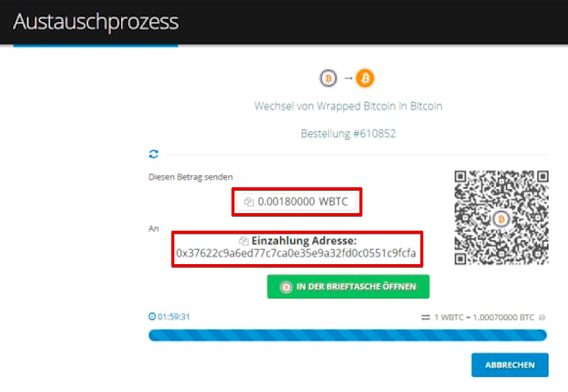Select the Austauschprozess tab heading
Screen dimensions: 568x392
click(96, 22)
